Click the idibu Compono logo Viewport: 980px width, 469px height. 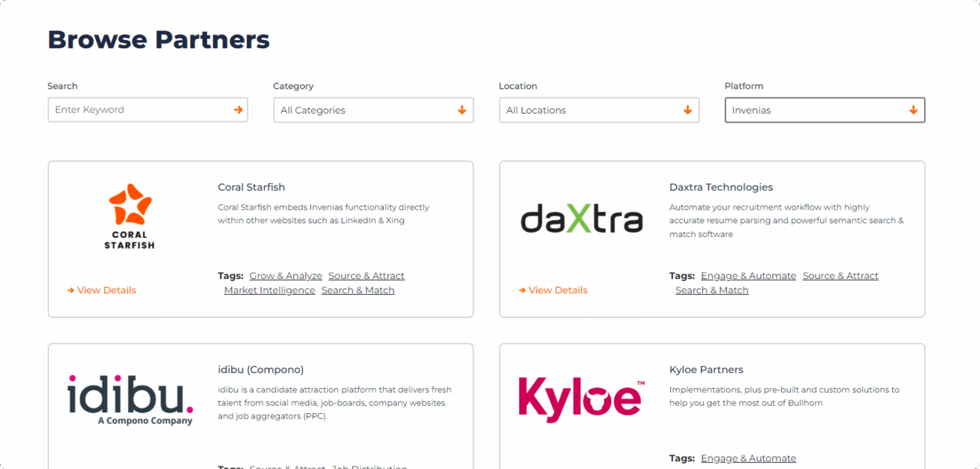[130, 399]
